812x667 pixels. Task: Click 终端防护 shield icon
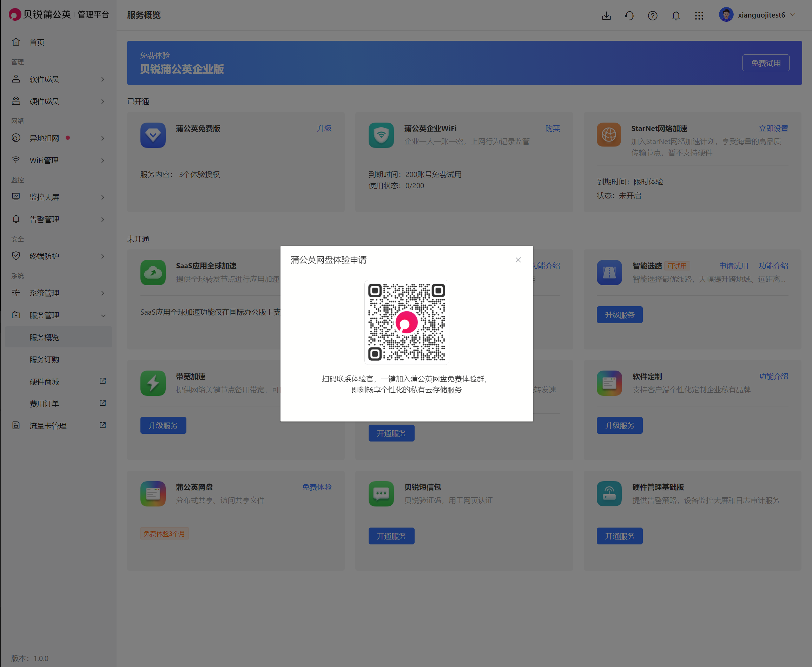click(x=16, y=256)
